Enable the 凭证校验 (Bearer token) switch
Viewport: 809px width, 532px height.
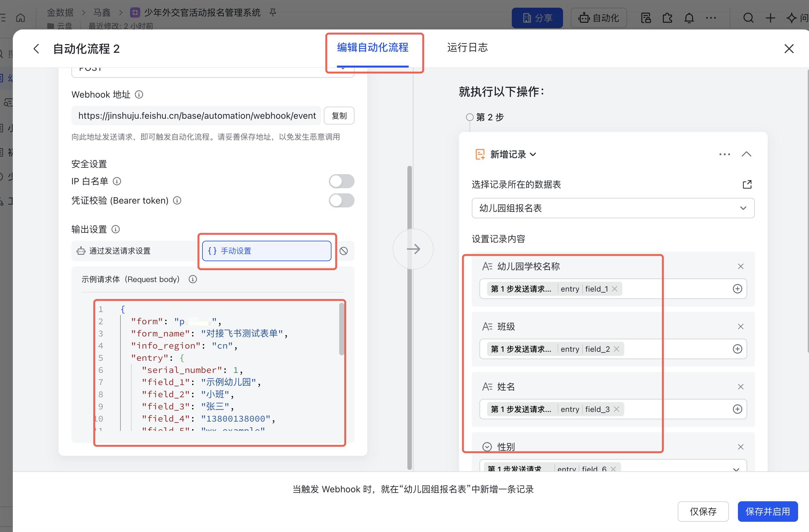pos(341,200)
